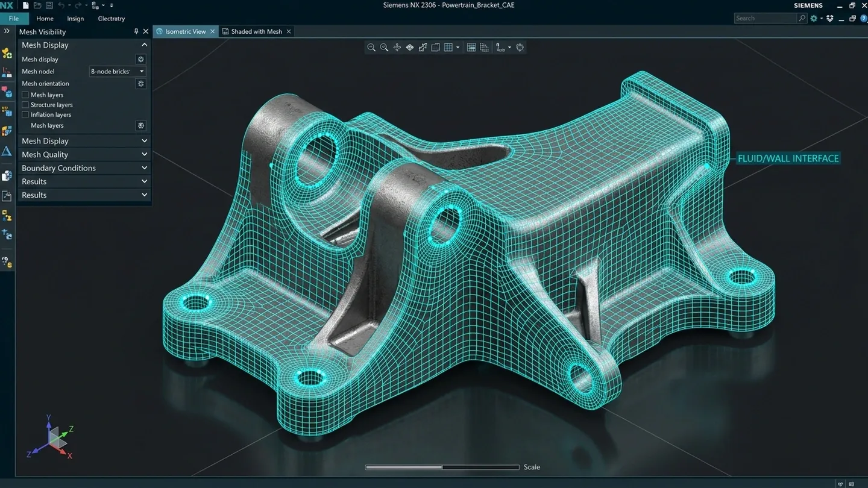Open the Home ribbon tab
Screen dimensions: 868x488
coord(45,19)
